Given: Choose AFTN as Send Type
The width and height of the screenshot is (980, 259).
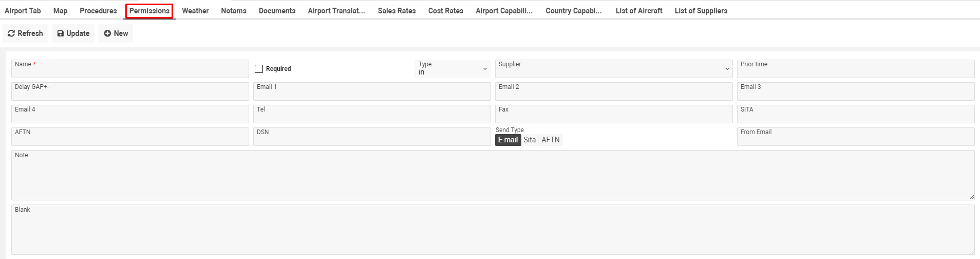Looking at the screenshot, I should [x=551, y=140].
